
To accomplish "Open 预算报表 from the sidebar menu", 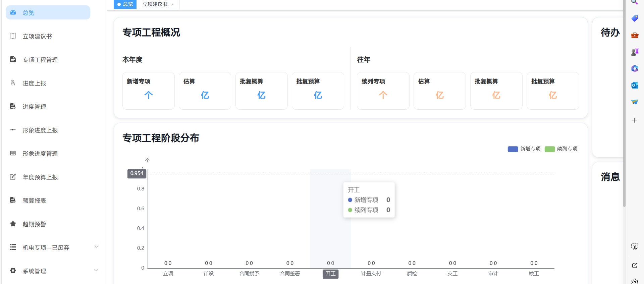I will [x=34, y=201].
